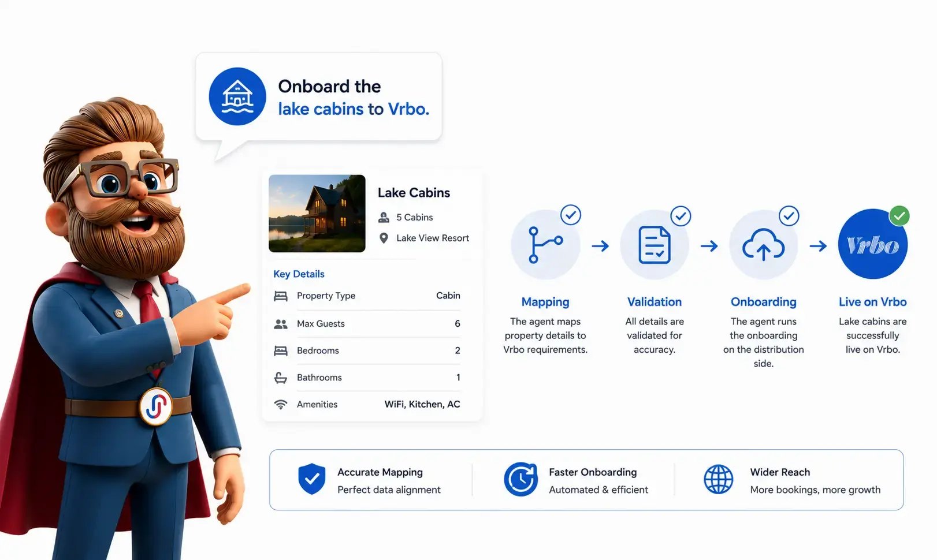
Task: Click the "Key Details" heading
Action: point(299,274)
